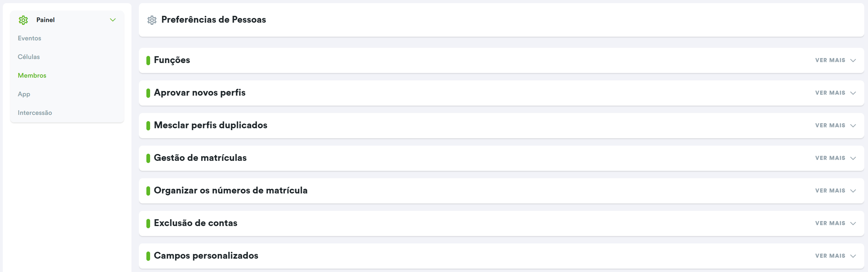Expand Mesclar perfis duplicados chevron arrow
The width and height of the screenshot is (868, 272).
pyautogui.click(x=853, y=126)
